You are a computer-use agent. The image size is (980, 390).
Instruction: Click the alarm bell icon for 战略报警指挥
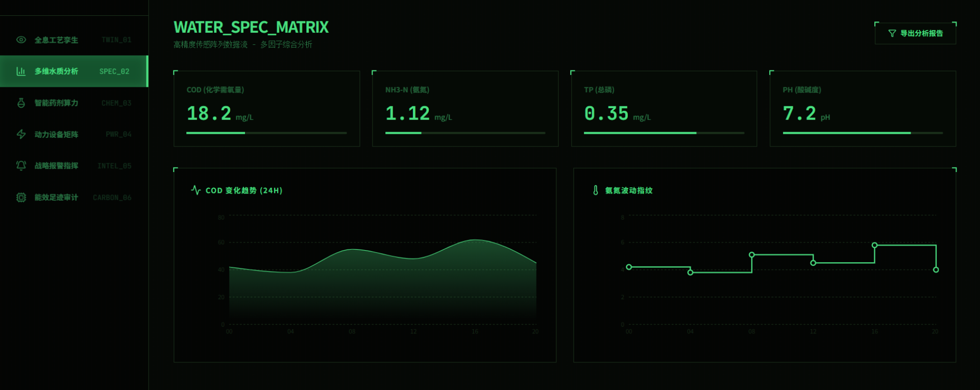point(21,166)
